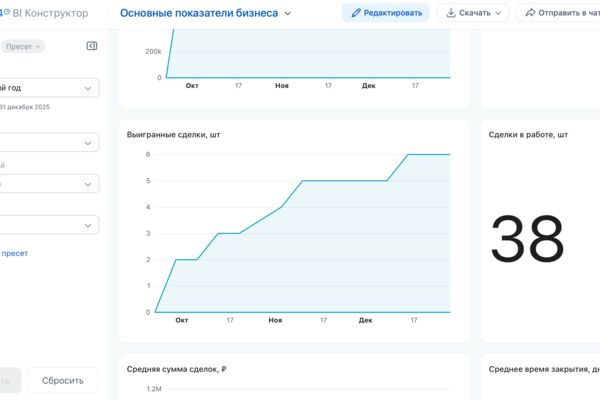Click the download icon next to Скачать
Viewport: 600px width, 400px height.
point(451,13)
